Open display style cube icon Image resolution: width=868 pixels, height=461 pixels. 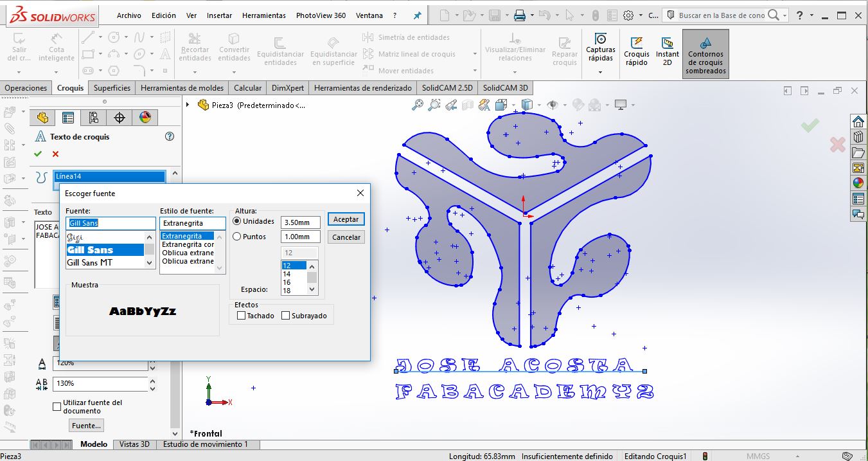527,105
